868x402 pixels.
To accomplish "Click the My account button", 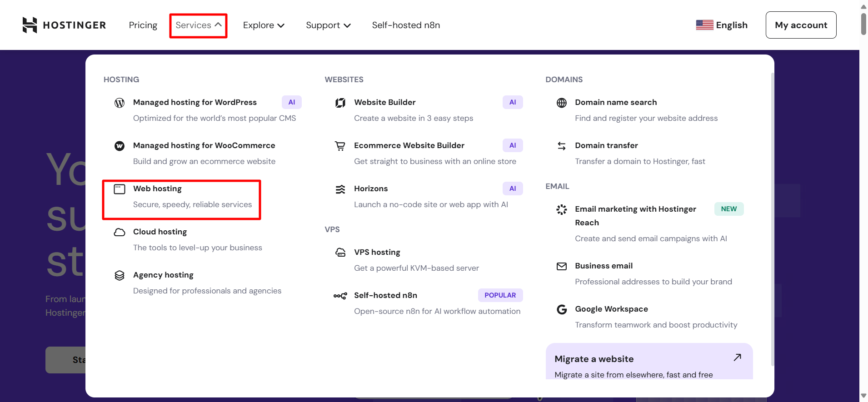I will [x=801, y=25].
